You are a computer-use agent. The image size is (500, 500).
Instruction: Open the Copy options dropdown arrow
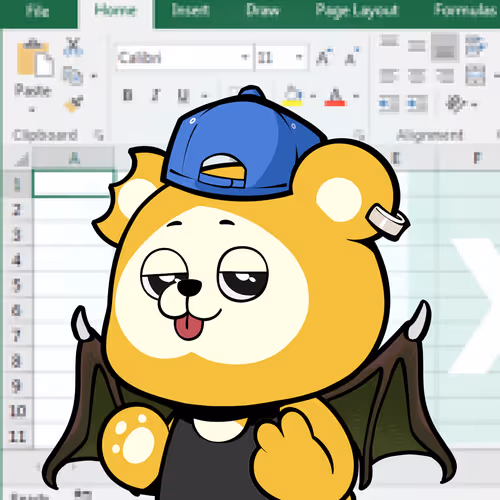click(x=94, y=76)
